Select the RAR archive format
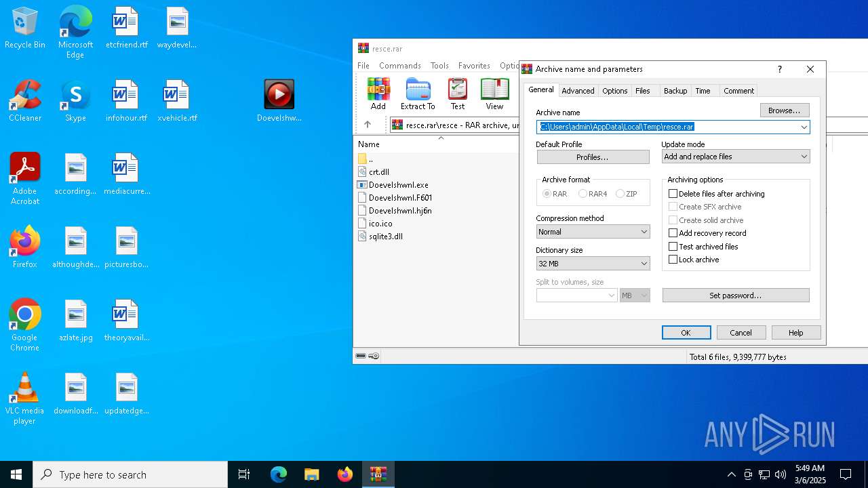This screenshot has height=488, width=868. click(555, 194)
